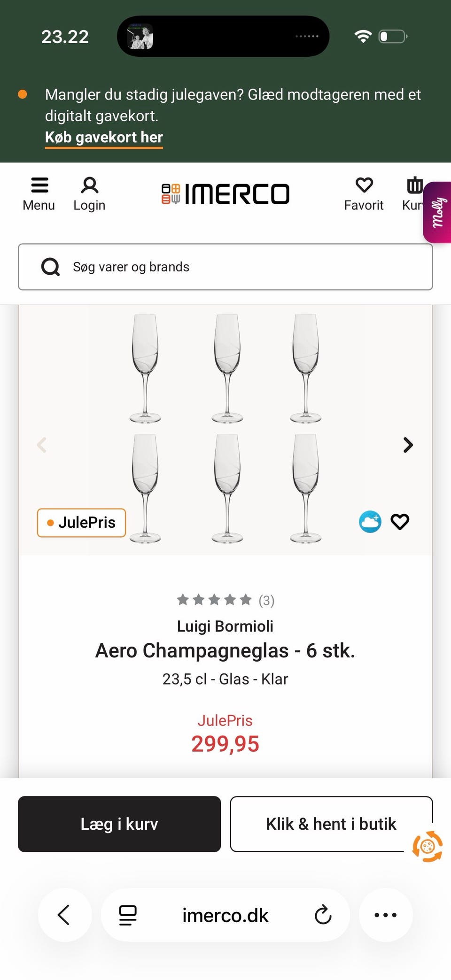
Task: Tap the Login user icon
Action: pyautogui.click(x=89, y=193)
